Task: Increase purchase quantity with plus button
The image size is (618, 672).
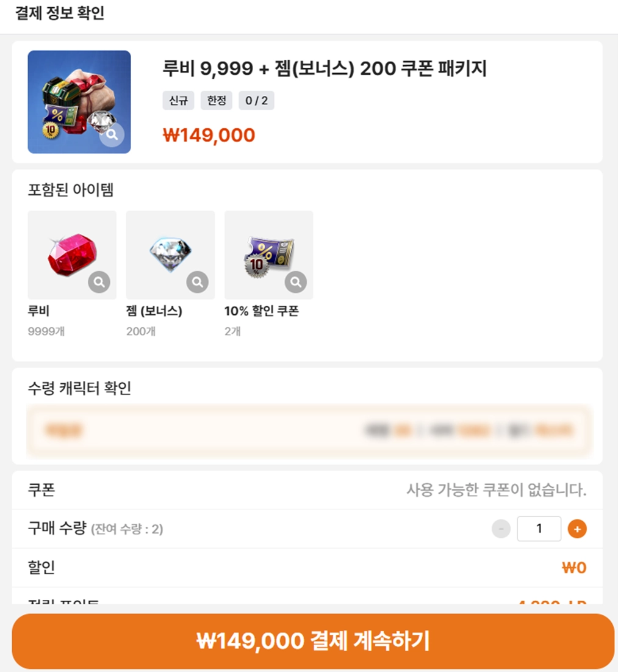Action: (577, 529)
